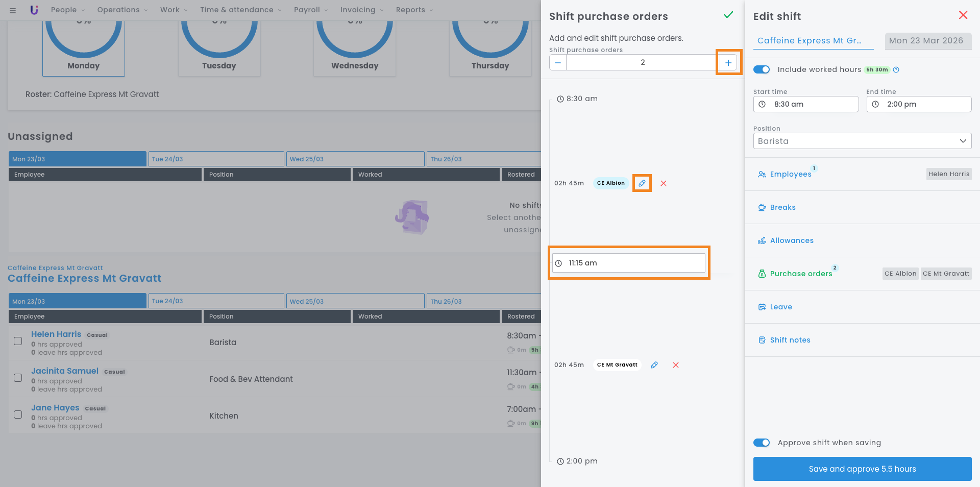This screenshot has width=980, height=487.
Task: Remove the CE Mt Gravatt purchase order
Action: (675, 365)
